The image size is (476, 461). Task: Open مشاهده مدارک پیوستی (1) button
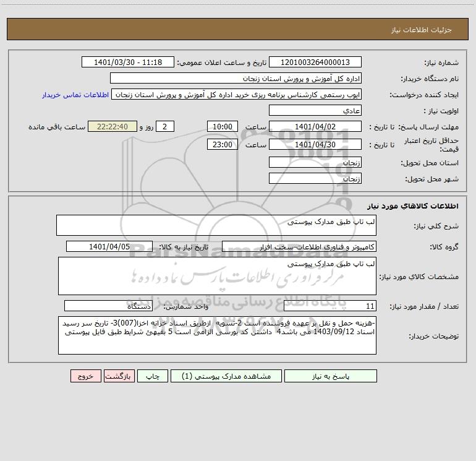[x=226, y=376]
